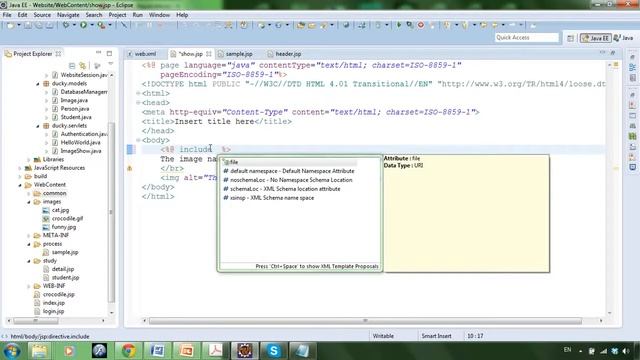
Task: Open the Debug button dropdown arrow
Action: (74, 25)
